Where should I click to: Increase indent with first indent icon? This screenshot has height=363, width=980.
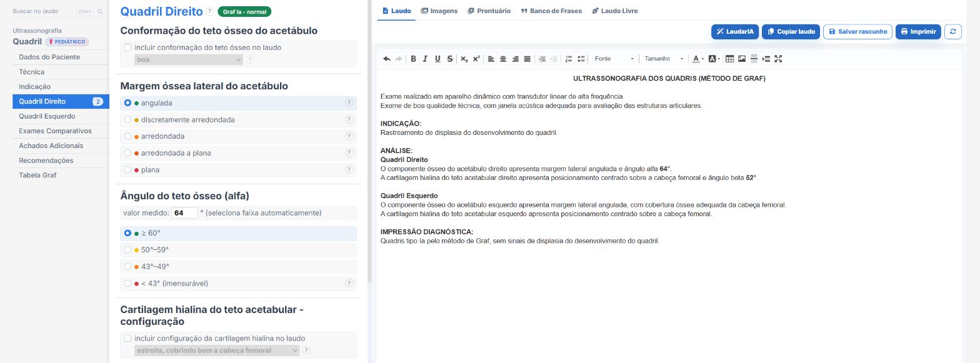tap(542, 59)
